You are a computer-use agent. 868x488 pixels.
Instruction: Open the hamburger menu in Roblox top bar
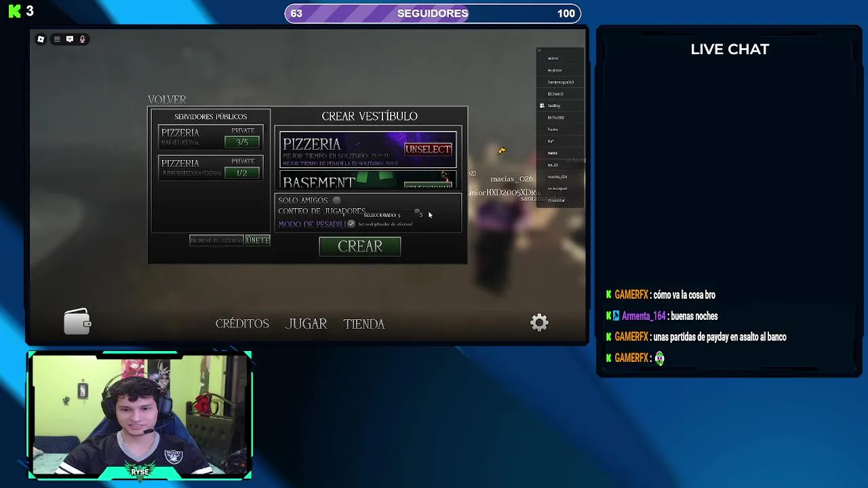tap(57, 39)
